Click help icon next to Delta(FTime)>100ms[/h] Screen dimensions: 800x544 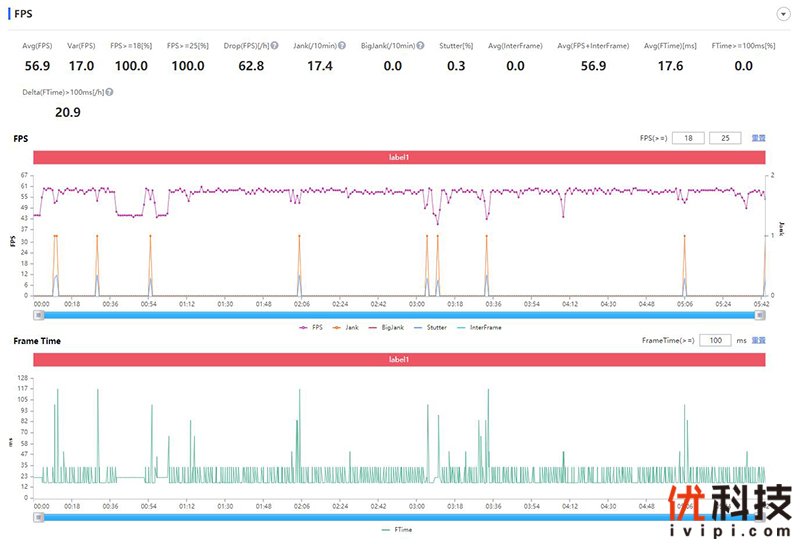tap(109, 92)
